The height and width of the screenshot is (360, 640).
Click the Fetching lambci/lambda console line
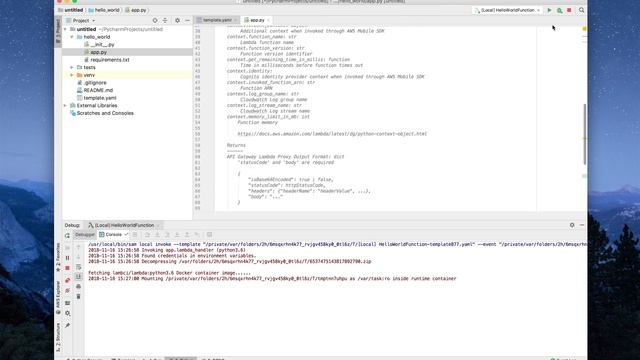169,273
